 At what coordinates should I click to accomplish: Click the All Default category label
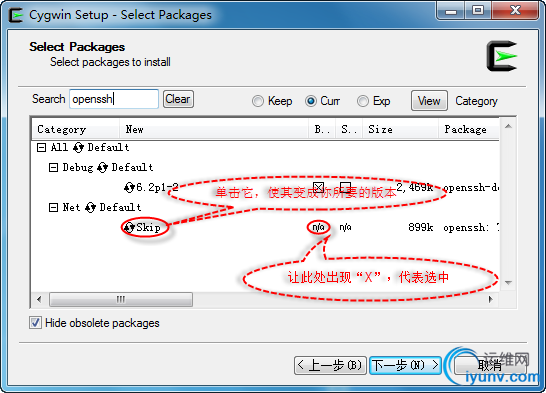pyautogui.click(x=90, y=147)
